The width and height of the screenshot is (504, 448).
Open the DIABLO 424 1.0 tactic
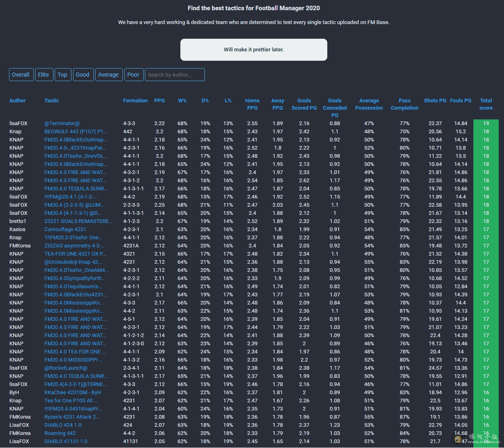coord(63,425)
